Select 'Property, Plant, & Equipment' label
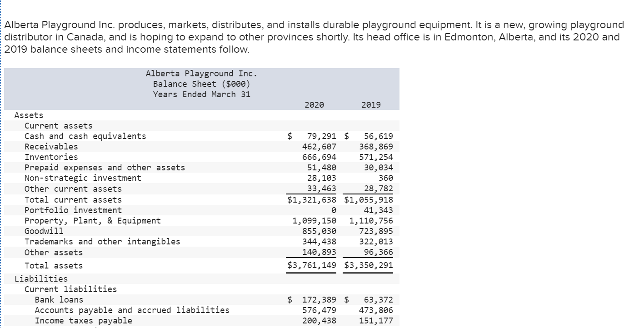Screen dimensions: 644x328 (x=93, y=221)
